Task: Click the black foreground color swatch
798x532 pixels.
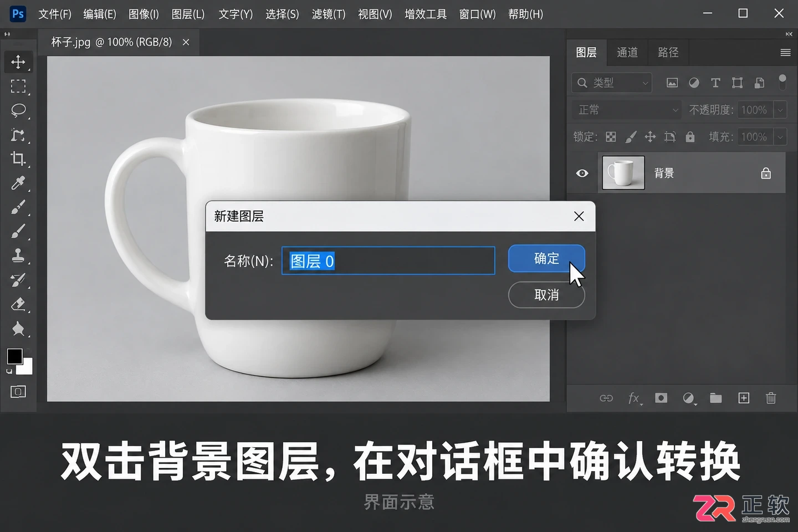Action: [14, 356]
